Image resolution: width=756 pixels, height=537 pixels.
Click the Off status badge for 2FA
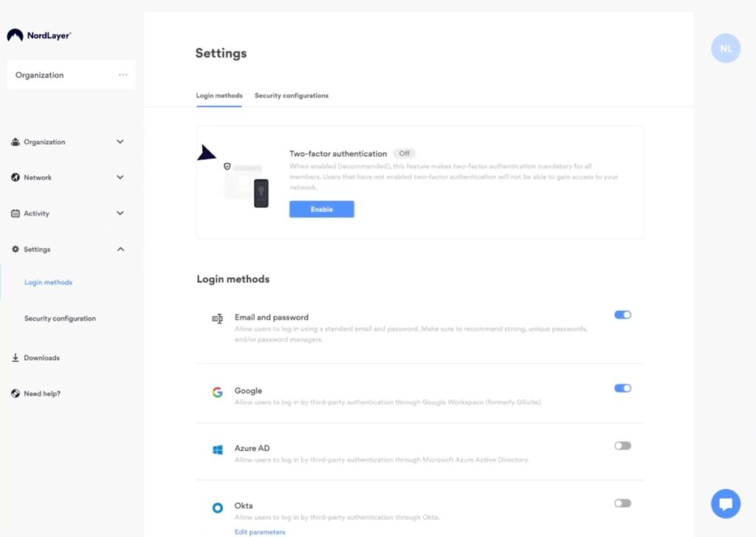coord(404,154)
